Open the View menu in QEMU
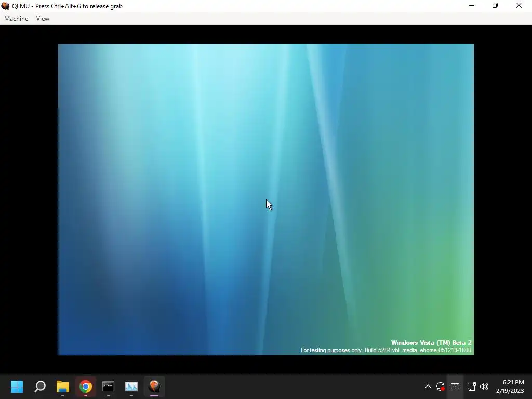 (43, 19)
